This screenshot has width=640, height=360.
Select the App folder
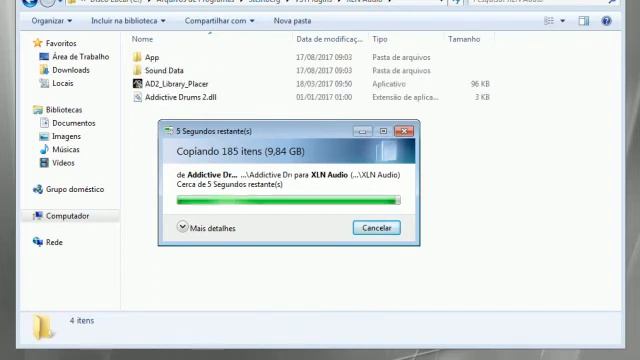[x=152, y=58]
